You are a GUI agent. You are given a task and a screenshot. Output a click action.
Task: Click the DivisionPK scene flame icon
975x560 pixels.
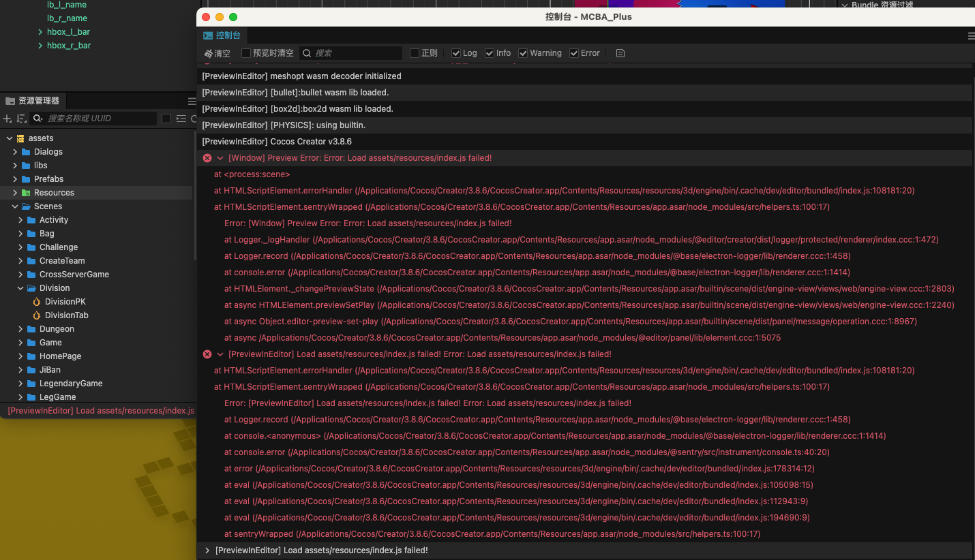pos(37,302)
